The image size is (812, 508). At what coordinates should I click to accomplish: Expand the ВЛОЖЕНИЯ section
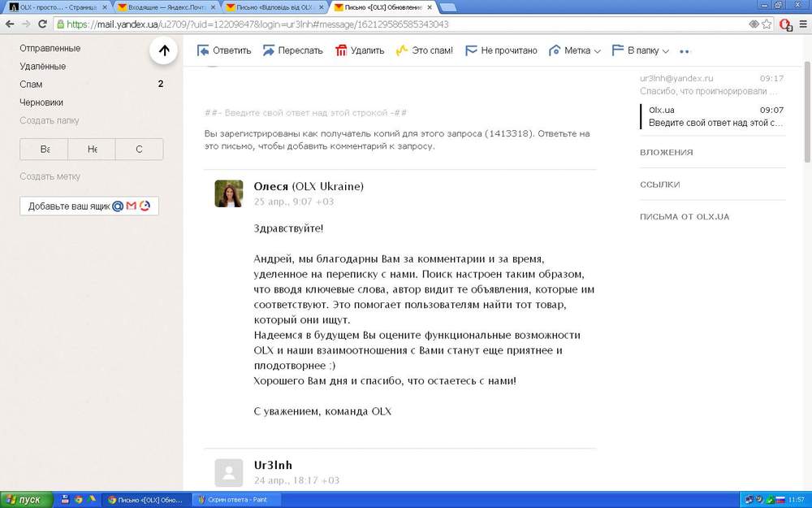(x=666, y=153)
